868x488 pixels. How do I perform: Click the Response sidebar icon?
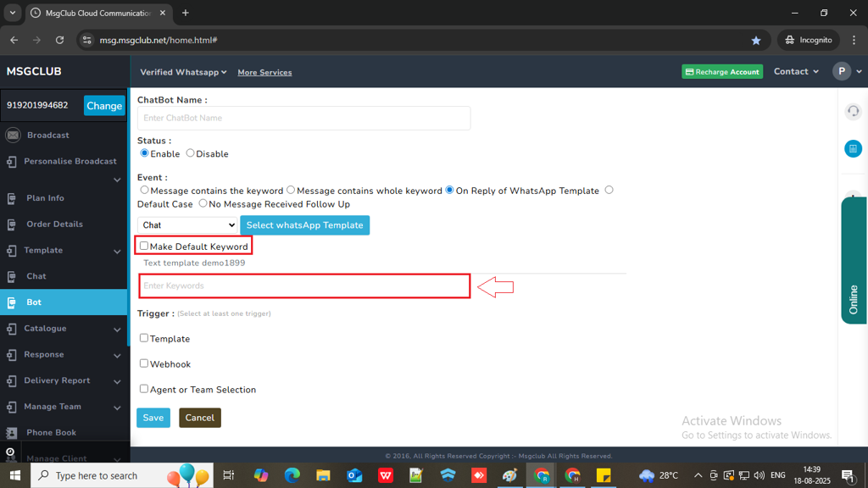point(11,355)
